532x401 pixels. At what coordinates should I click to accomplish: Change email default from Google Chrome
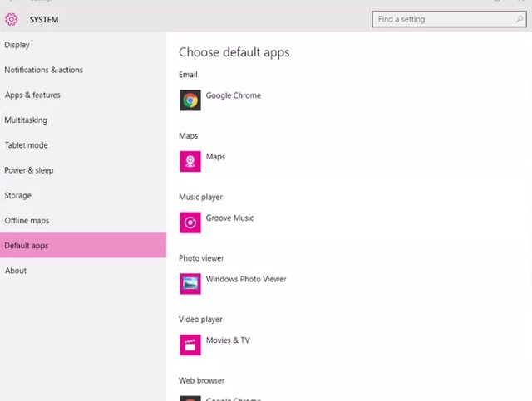pos(233,96)
